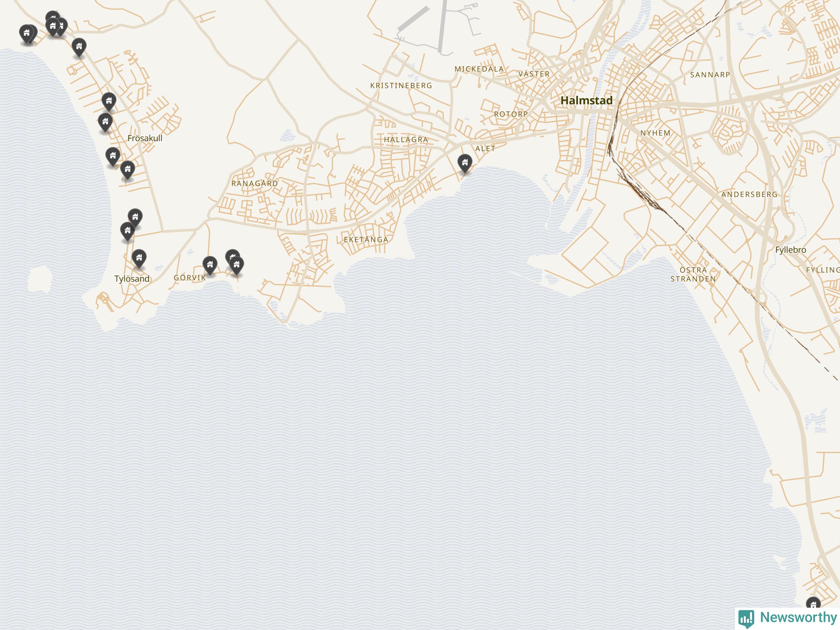This screenshot has height=630, width=840.
Task: Click the Eketånga district label
Action: click(366, 240)
